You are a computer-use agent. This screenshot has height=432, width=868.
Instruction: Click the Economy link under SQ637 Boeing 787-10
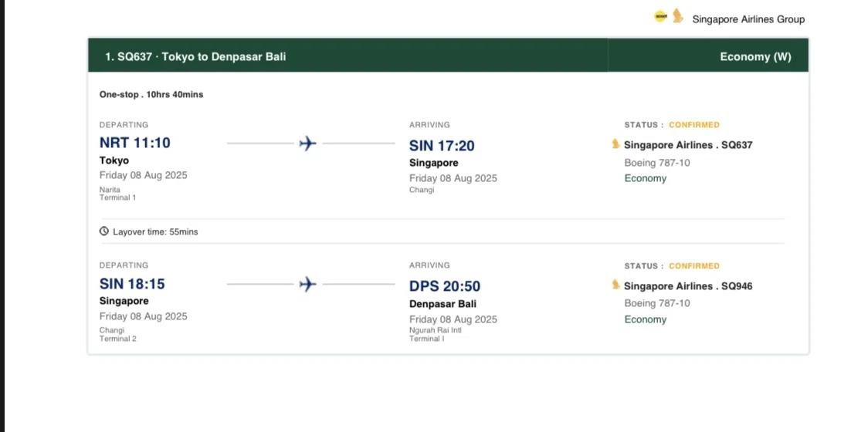pyautogui.click(x=646, y=178)
